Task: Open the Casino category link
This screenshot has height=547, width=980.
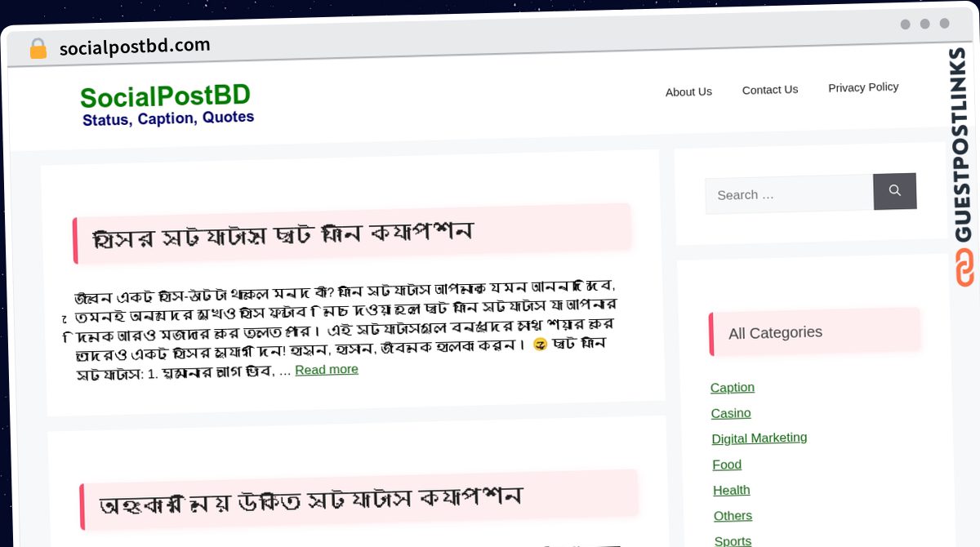Action: click(x=731, y=413)
